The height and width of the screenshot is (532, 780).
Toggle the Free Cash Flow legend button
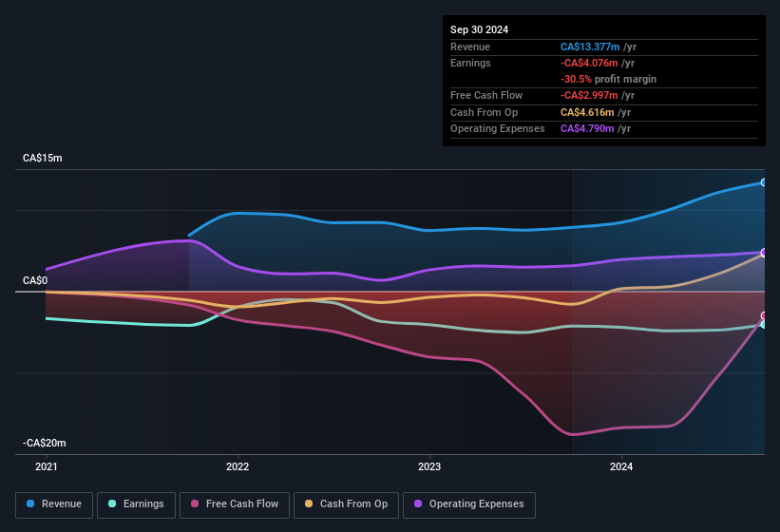pos(235,504)
